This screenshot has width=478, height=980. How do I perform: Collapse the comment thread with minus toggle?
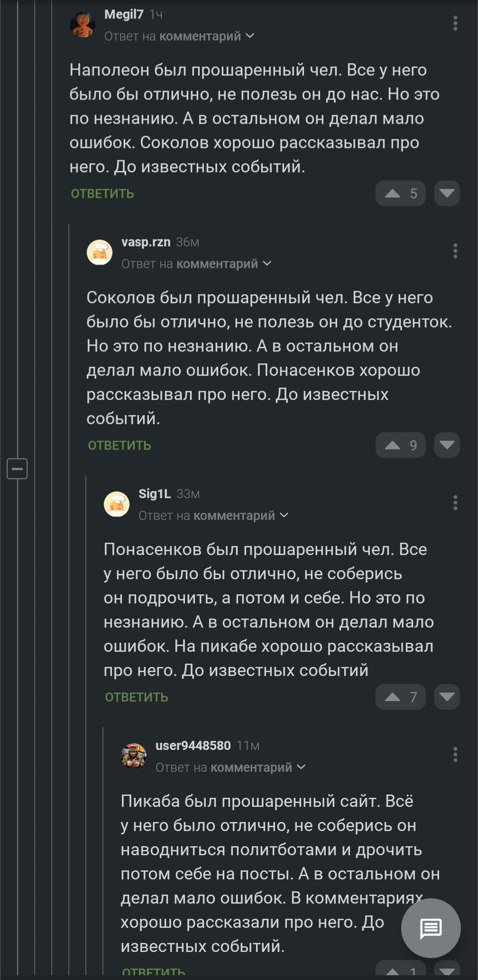coord(17,469)
